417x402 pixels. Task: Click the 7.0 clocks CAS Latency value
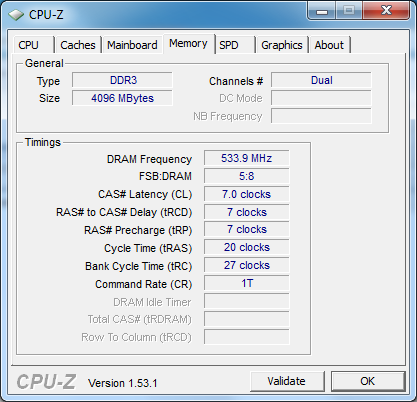[247, 194]
